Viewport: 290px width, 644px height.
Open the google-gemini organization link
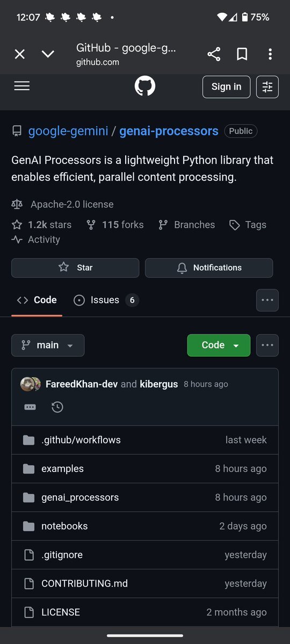[68, 131]
